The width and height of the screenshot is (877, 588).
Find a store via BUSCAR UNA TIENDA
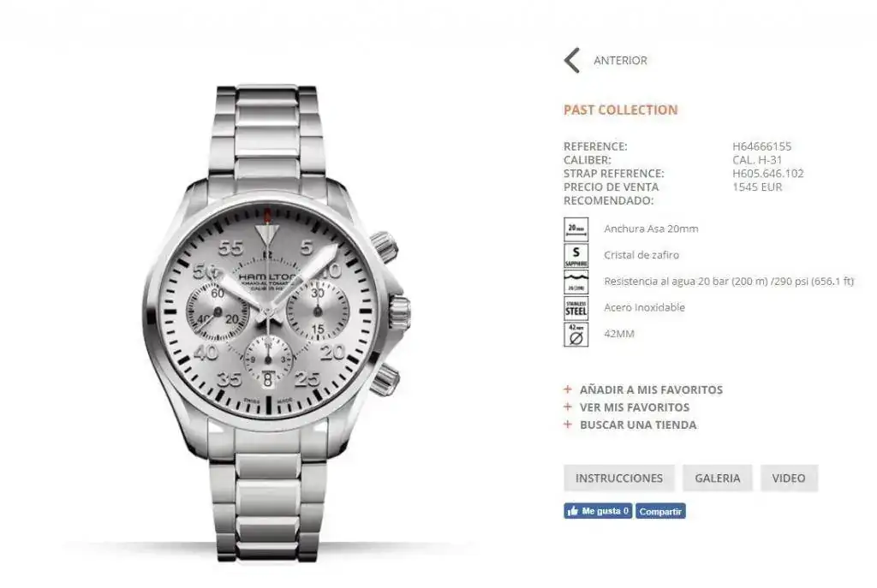[x=638, y=425]
